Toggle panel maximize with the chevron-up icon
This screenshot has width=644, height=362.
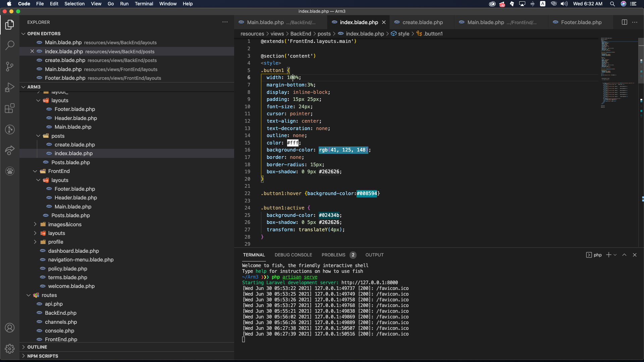coord(624,255)
